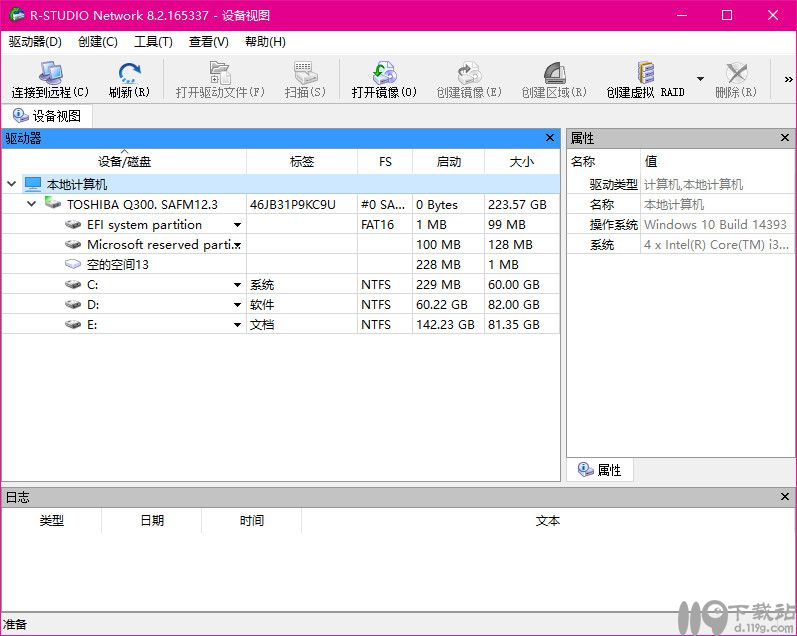Click the Scan (扫描) toolbar icon
The width and height of the screenshot is (797, 636).
[305, 73]
